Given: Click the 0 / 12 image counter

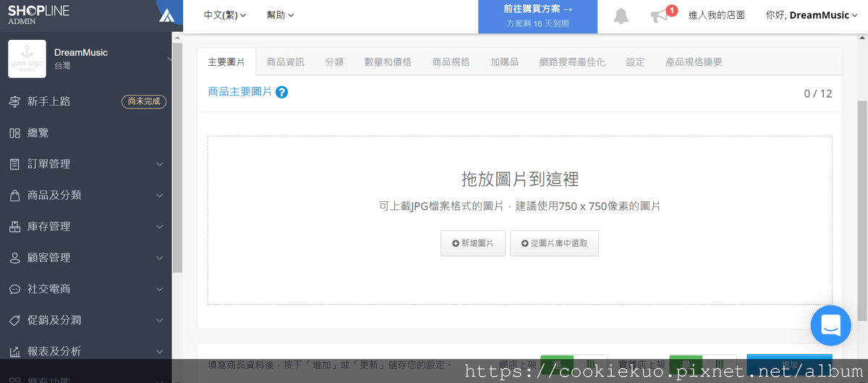Looking at the screenshot, I should (x=818, y=93).
